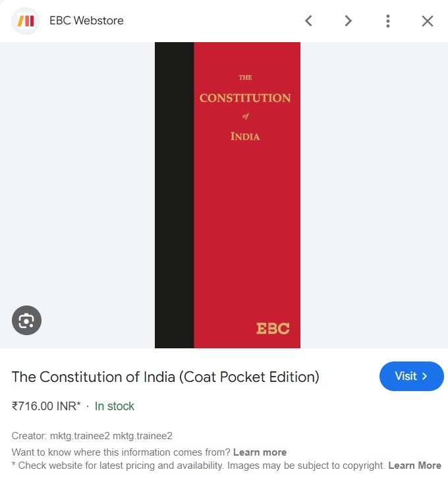Viewport: 448px width, 480px height.
Task: Open the three-dot more options menu
Action: coord(388,21)
